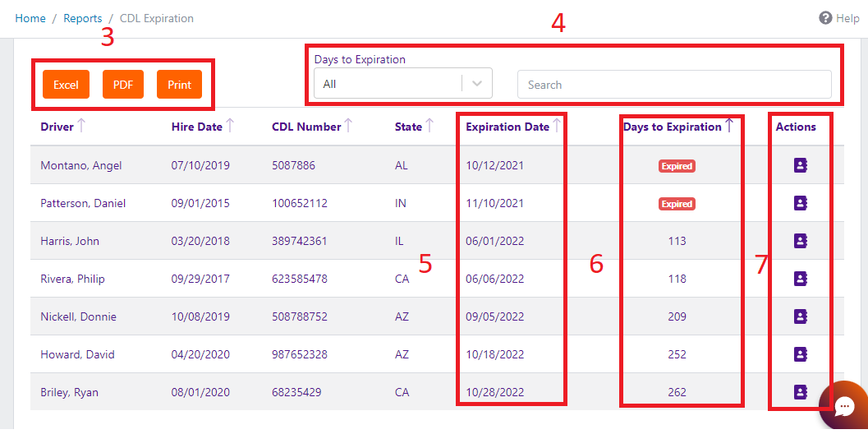The image size is (868, 448).
Task: Go to Home breadcrumb link
Action: [30, 18]
